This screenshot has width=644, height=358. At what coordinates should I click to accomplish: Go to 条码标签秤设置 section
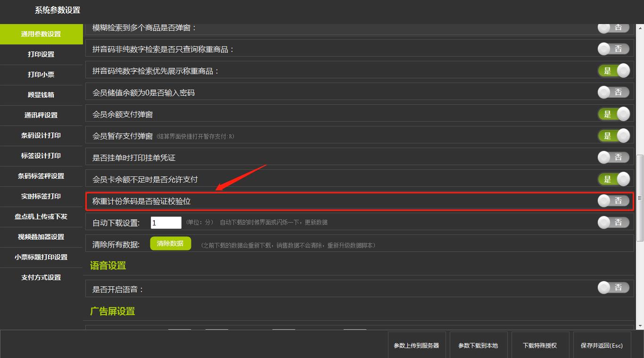[x=41, y=176]
